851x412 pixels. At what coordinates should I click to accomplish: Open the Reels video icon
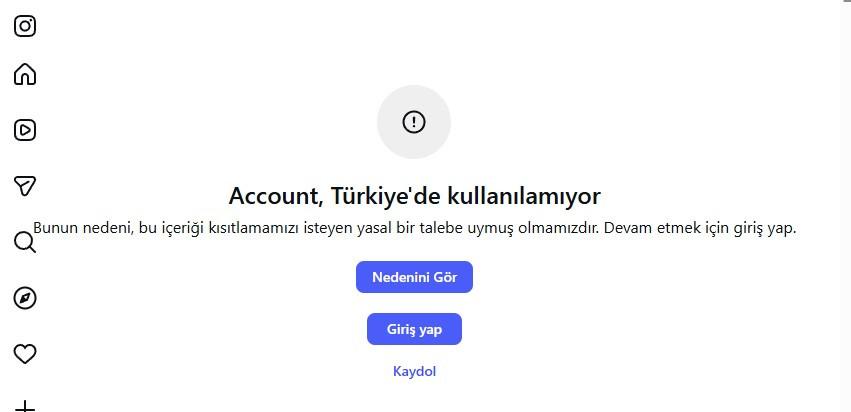point(24,130)
